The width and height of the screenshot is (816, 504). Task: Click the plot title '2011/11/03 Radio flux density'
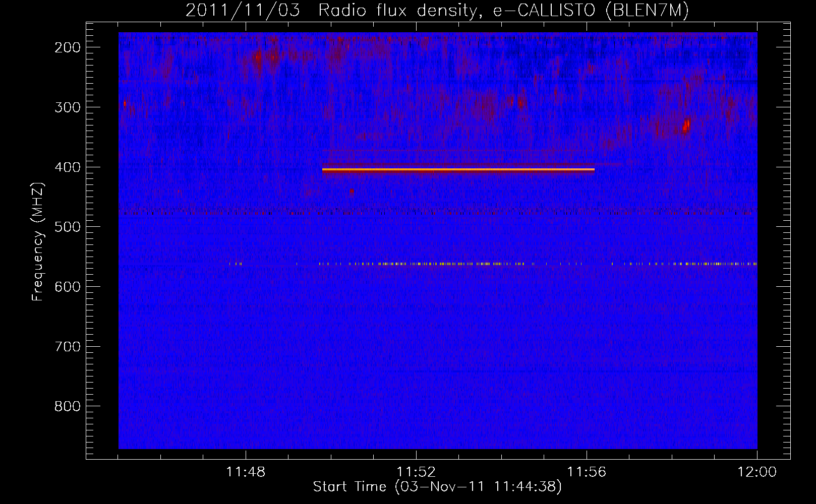[x=437, y=10]
